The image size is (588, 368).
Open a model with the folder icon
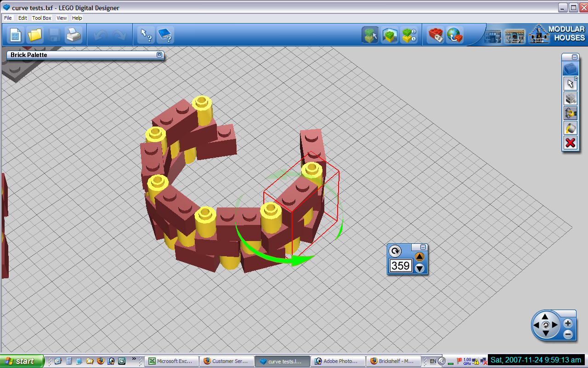35,35
